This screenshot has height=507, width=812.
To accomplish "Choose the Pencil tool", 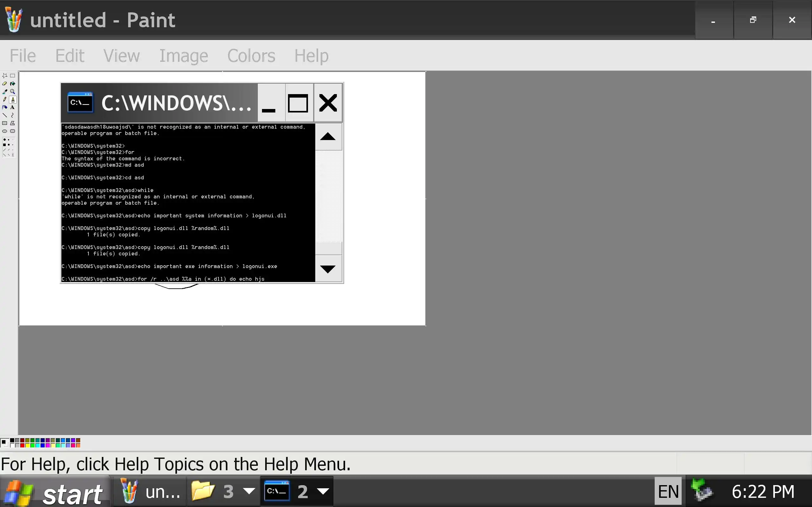I will [x=5, y=99].
